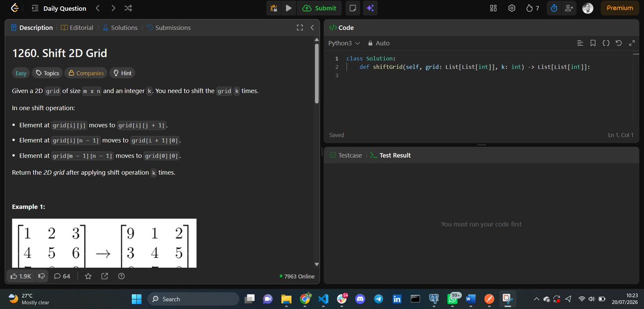Open the settings gear icon

[x=512, y=8]
